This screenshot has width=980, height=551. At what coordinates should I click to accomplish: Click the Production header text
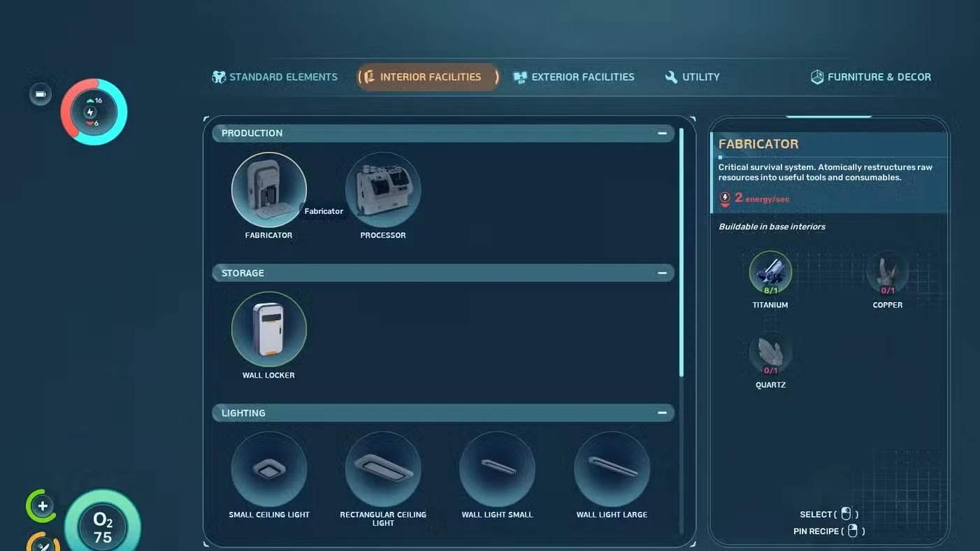point(252,133)
